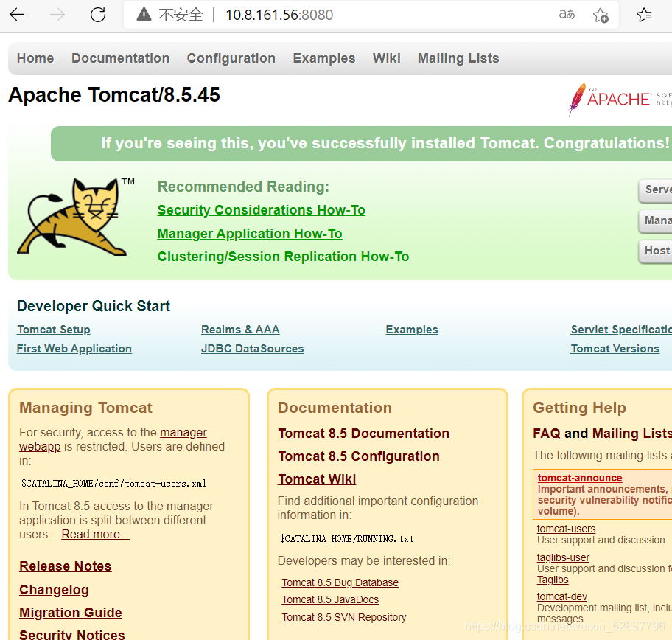Open Manager Application How-To link
Viewport: 672px width, 640px height.
tap(250, 233)
